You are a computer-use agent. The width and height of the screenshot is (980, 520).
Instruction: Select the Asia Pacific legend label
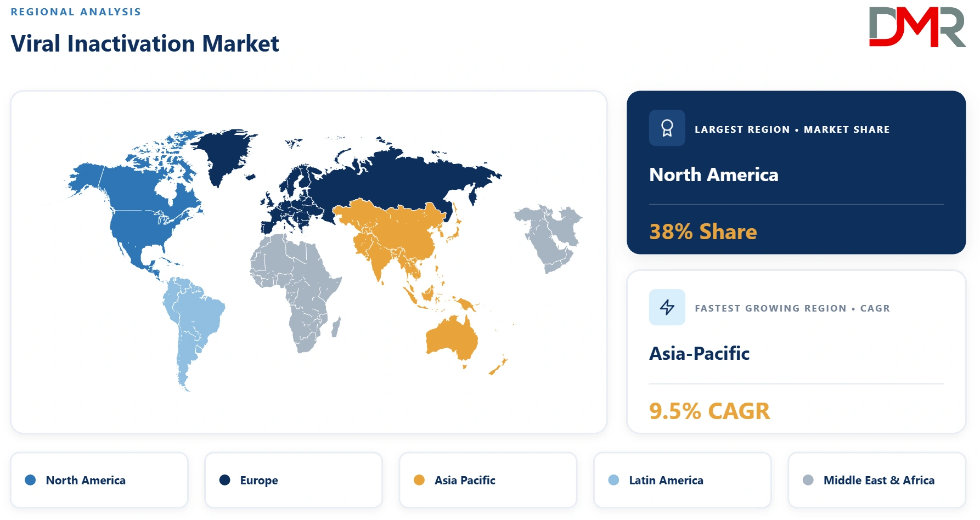click(465, 481)
